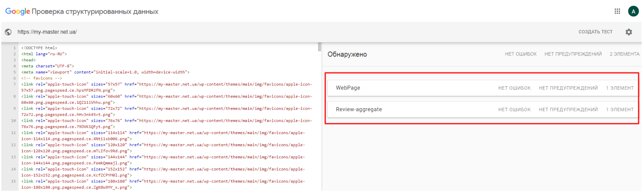Click 2 ЭЛЕМЕНТА in the Обнаружено header
The width and height of the screenshot is (644, 191).
624,54
